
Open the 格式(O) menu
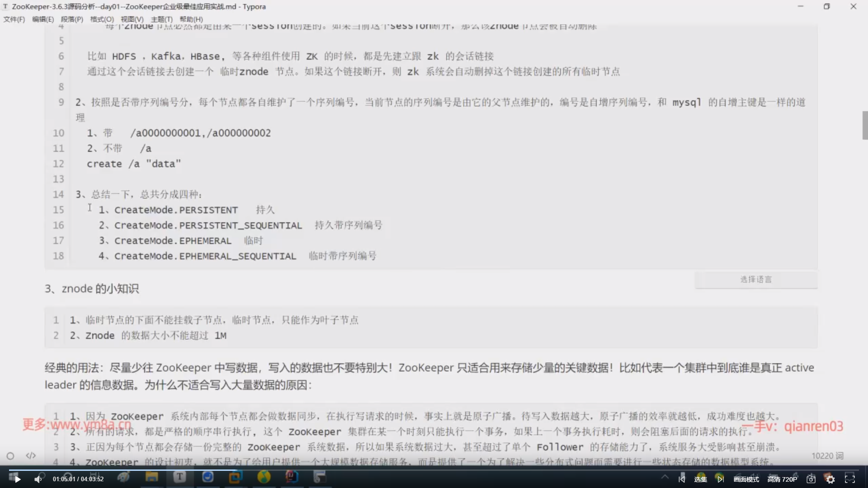[102, 19]
